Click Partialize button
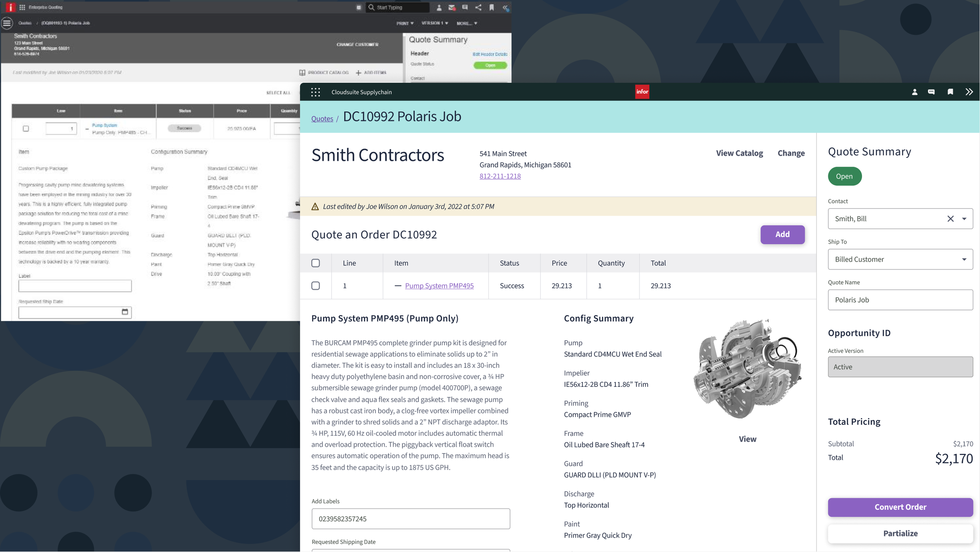980x552 pixels. [x=900, y=534]
